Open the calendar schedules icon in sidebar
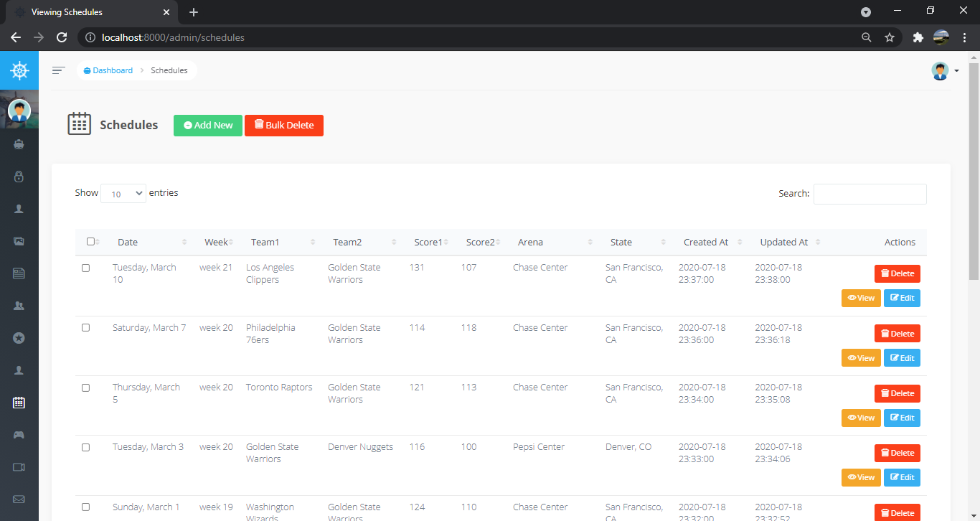This screenshot has height=521, width=980. [19, 403]
